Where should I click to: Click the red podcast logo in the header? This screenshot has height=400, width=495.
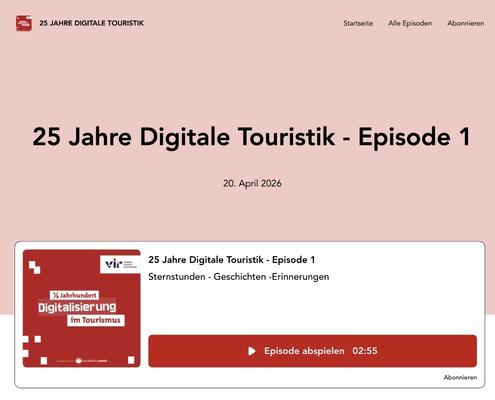[x=24, y=23]
